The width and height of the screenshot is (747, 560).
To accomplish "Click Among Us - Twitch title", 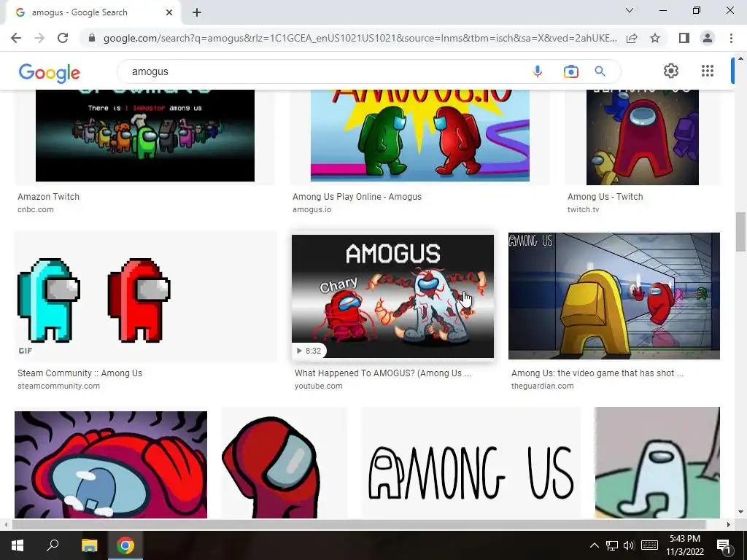I will tap(605, 197).
